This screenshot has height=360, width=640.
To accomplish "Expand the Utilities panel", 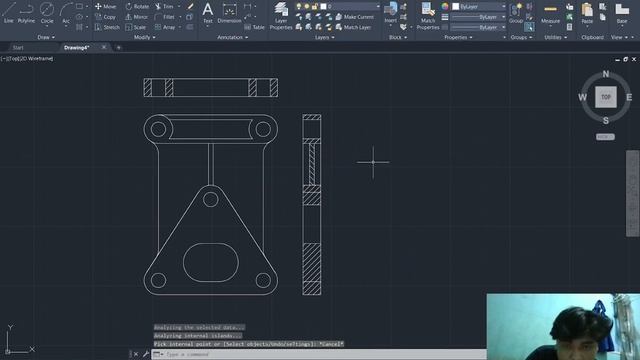I will pos(556,37).
